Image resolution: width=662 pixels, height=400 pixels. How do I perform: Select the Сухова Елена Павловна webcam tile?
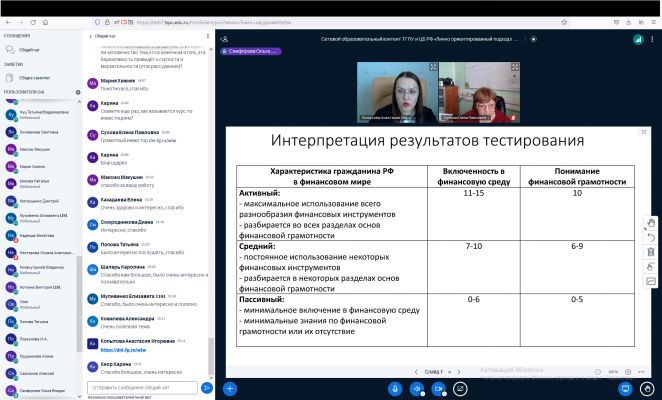point(479,93)
